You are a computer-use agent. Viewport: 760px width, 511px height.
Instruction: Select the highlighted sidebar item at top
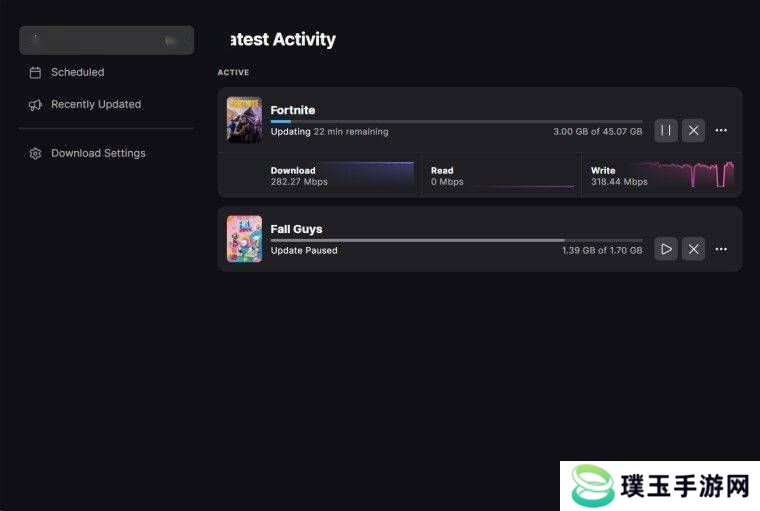pos(107,40)
